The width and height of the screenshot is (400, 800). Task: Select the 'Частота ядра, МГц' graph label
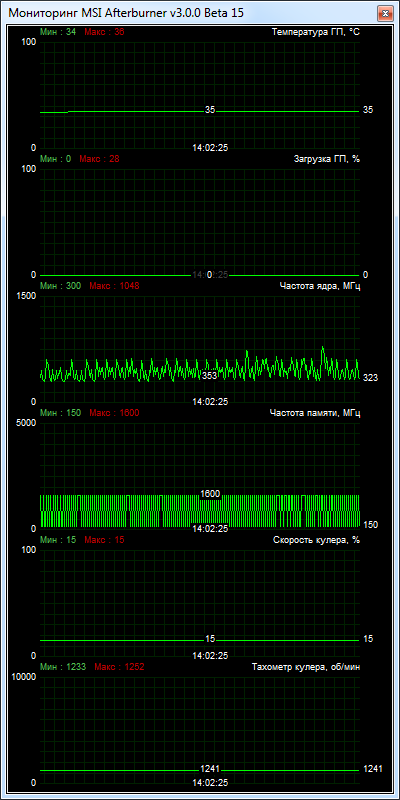pos(320,286)
